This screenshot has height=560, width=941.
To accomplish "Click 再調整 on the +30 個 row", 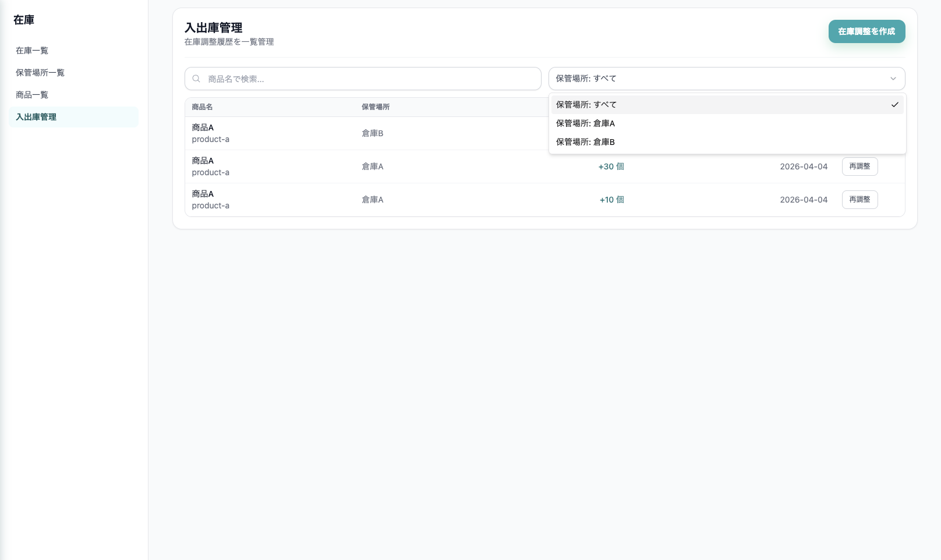I will click(859, 166).
